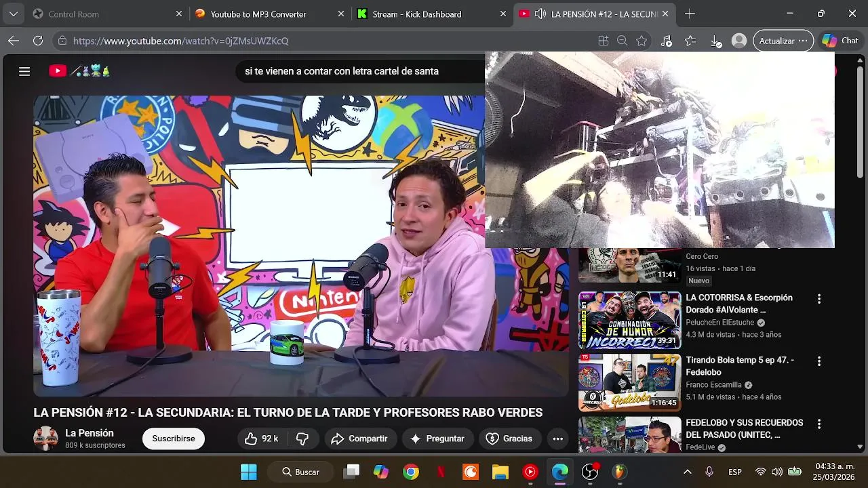
Task: Open the favorites list icon
Action: (x=690, y=41)
